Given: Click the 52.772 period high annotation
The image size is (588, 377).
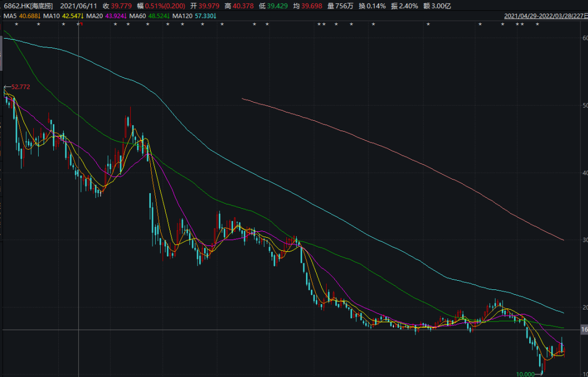Looking at the screenshot, I should point(21,87).
